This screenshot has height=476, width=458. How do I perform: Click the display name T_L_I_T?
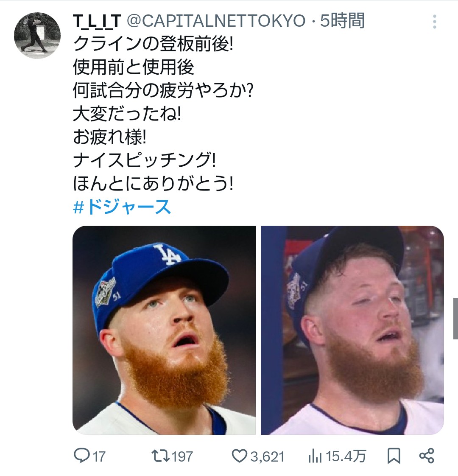97,21
